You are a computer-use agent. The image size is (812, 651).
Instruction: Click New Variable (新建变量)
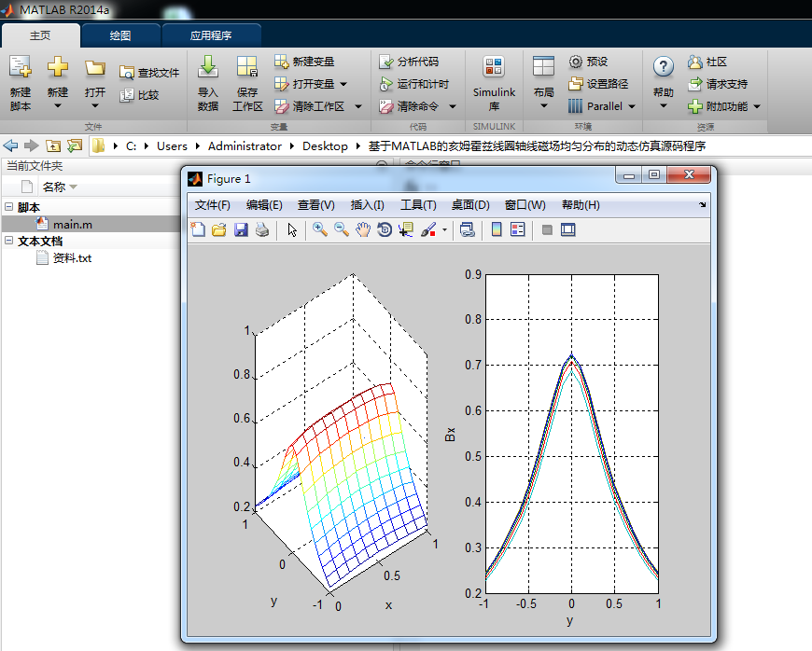coord(304,62)
